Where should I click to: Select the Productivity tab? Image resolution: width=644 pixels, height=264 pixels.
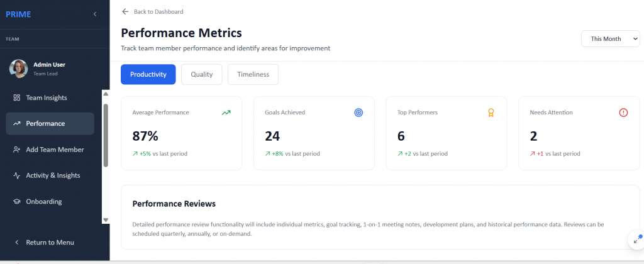coord(148,74)
